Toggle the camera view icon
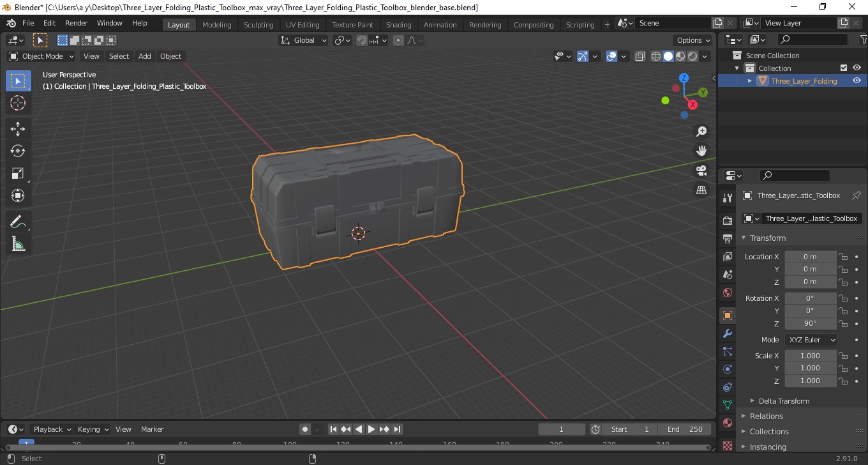Screen dimensions: 868x465 pos(701,171)
